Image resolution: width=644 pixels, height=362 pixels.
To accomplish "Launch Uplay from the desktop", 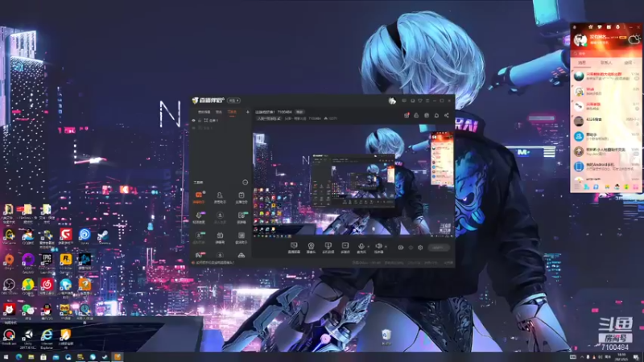I will (85, 237).
